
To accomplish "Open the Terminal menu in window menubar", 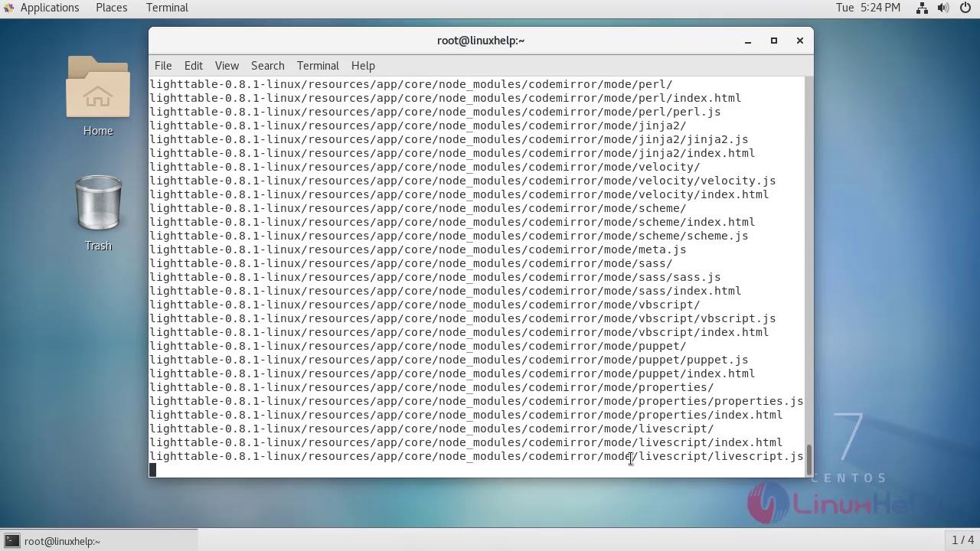I will (318, 66).
